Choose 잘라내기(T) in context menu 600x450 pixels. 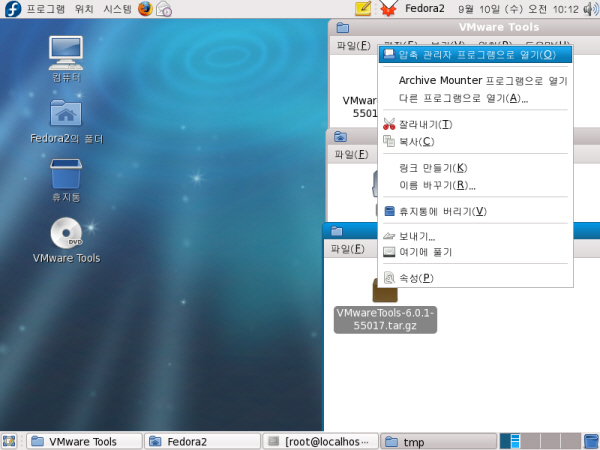[x=475, y=124]
